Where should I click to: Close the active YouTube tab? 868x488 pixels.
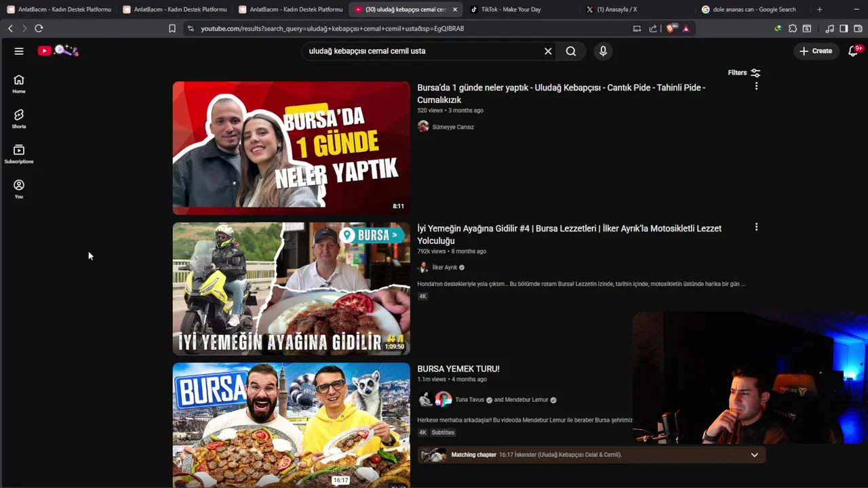455,9
